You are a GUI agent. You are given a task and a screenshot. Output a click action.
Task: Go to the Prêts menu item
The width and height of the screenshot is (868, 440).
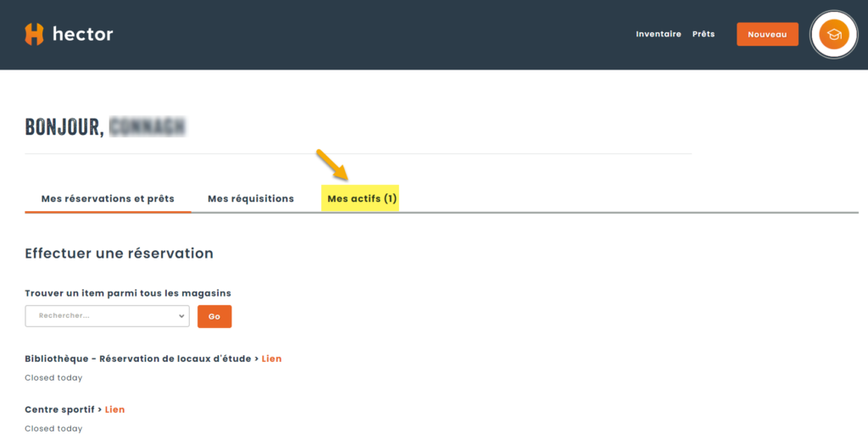pyautogui.click(x=703, y=35)
